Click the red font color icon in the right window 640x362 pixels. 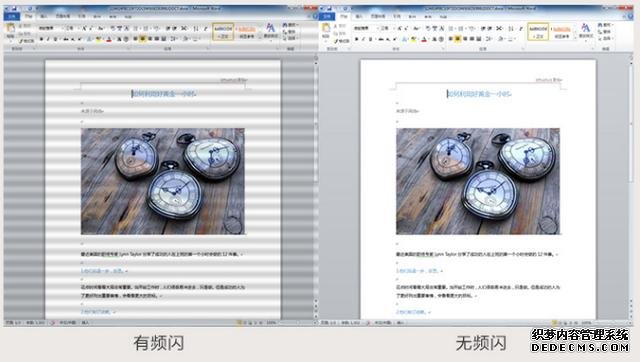424,39
